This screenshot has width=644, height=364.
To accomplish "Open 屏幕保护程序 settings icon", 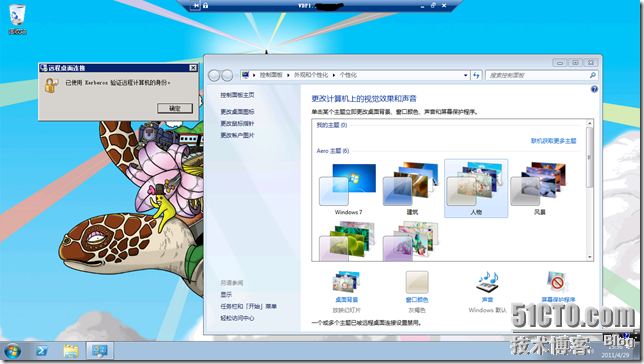I will [558, 282].
